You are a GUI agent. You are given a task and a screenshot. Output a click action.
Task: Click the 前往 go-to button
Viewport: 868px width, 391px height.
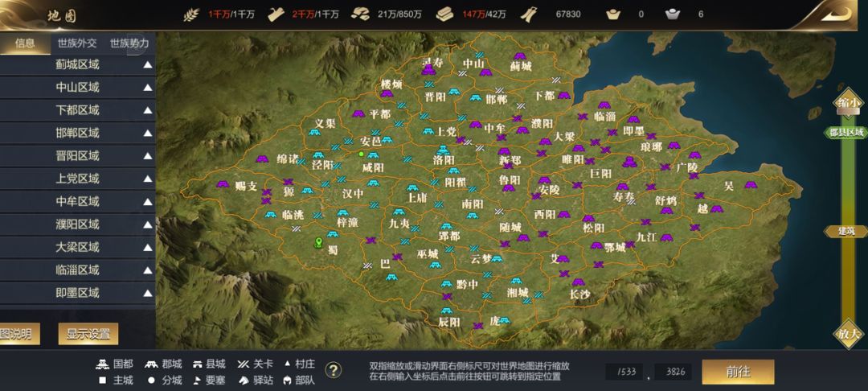pyautogui.click(x=738, y=372)
